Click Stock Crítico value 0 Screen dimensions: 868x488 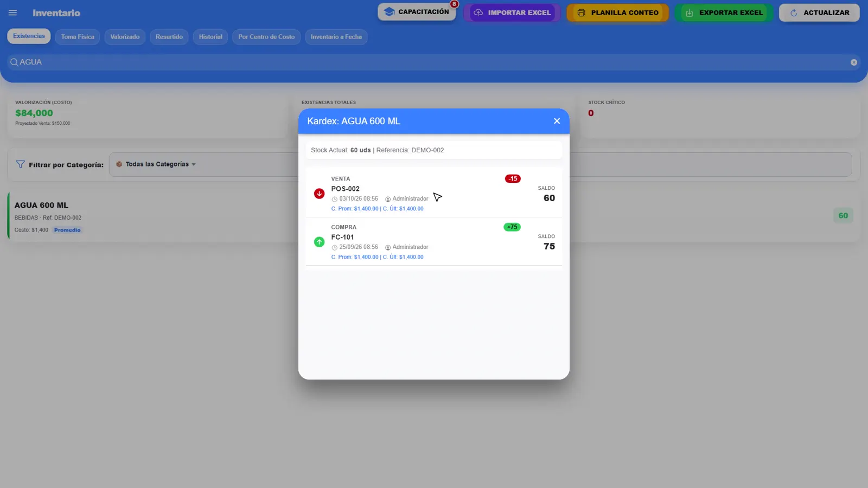click(591, 113)
